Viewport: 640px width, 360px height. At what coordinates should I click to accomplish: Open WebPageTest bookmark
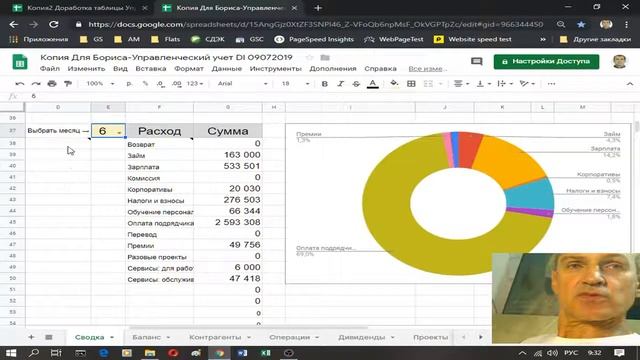394,39
